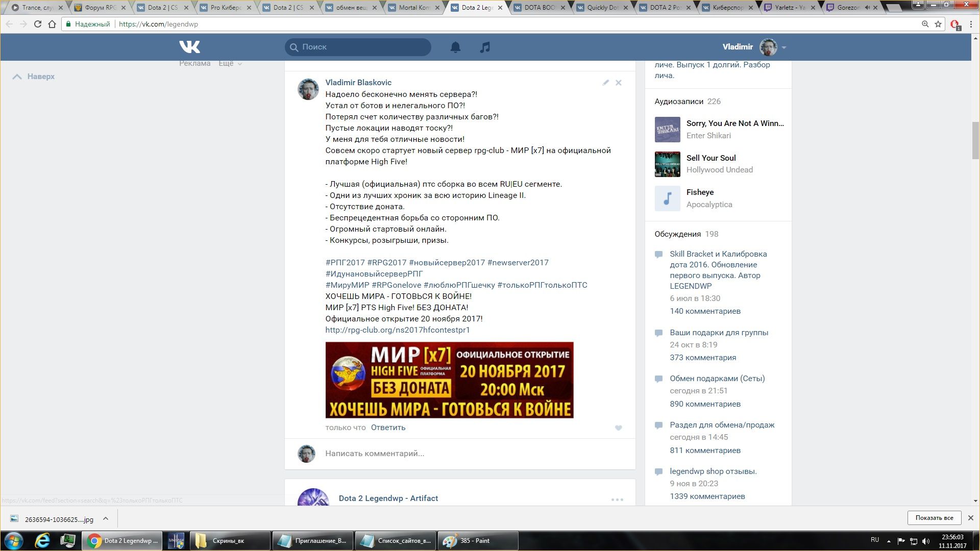980x551 pixels.
Task: Expand Vladimir profile dropdown arrow
Action: tap(784, 47)
